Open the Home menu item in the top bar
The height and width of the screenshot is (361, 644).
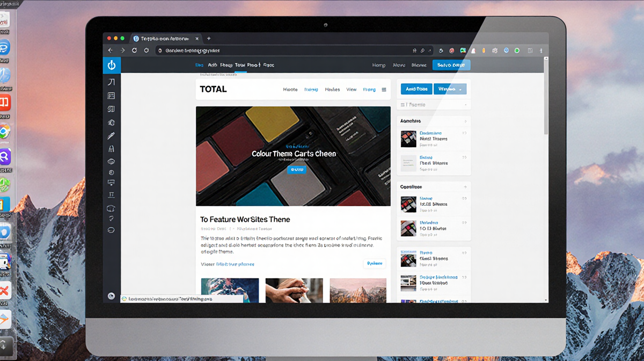pyautogui.click(x=379, y=64)
